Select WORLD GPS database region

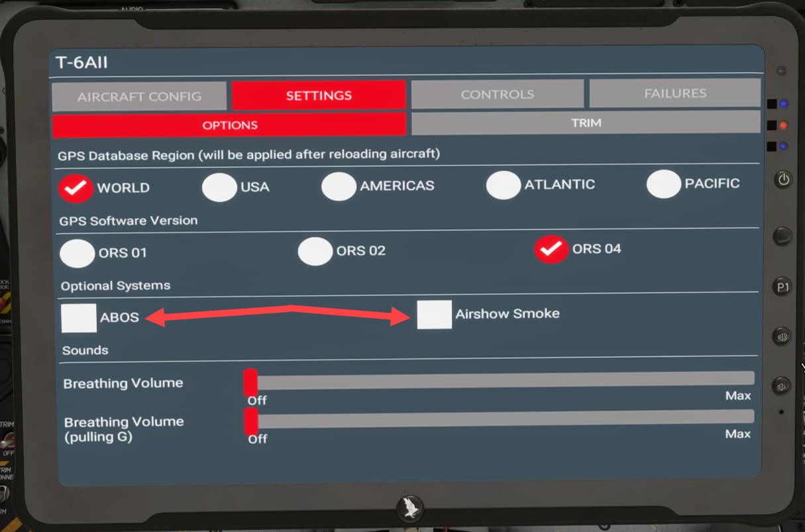pyautogui.click(x=76, y=188)
